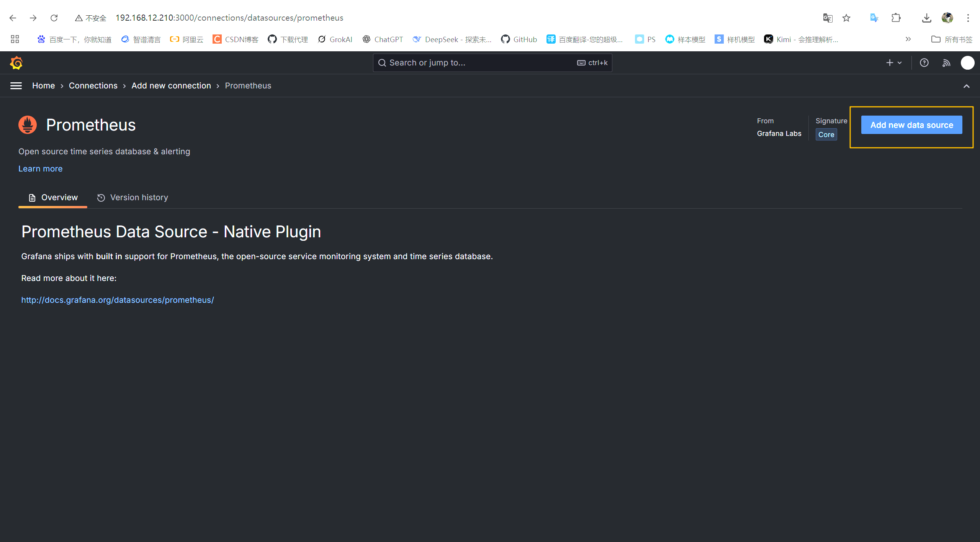Viewport: 980px width, 542px height.
Task: Open the GrokAI bookmark
Action: tap(335, 39)
